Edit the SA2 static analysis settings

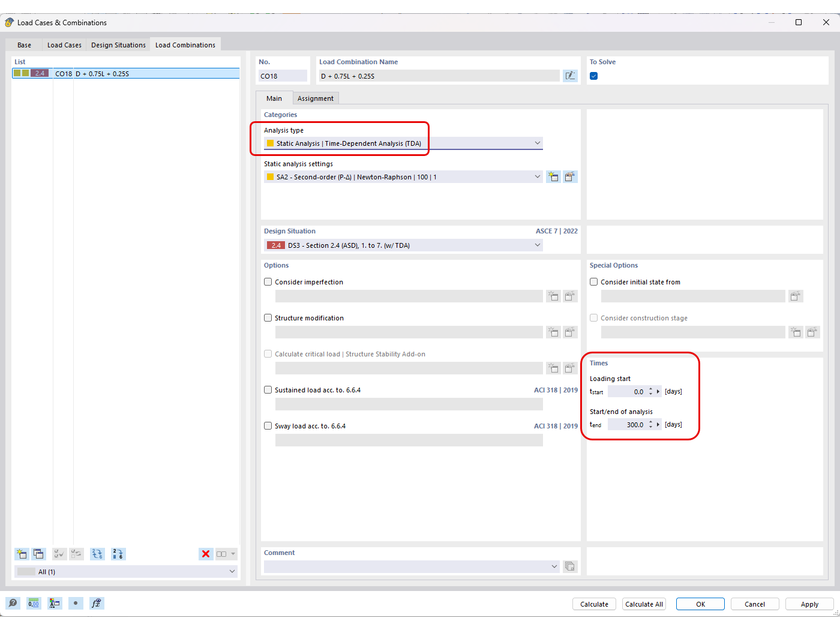tap(570, 177)
